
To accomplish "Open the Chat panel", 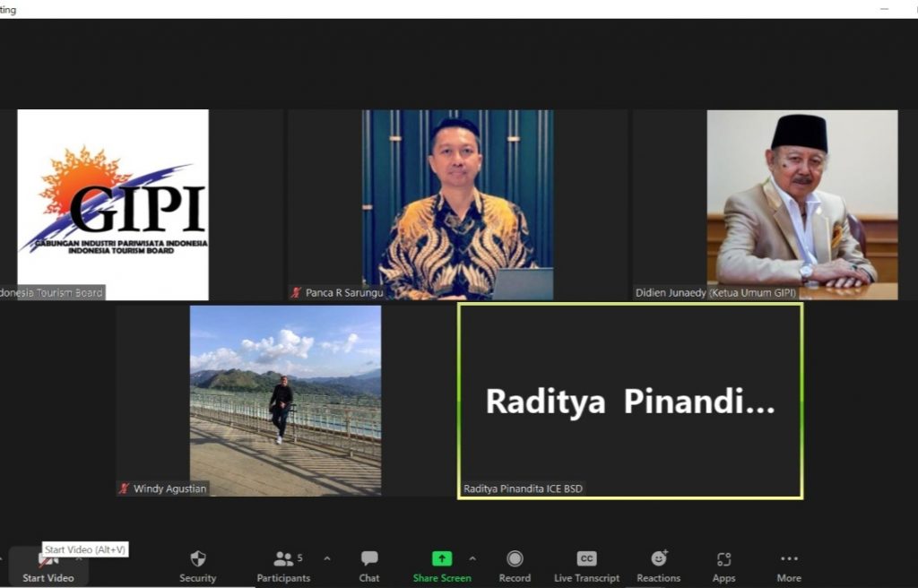I will tap(369, 566).
